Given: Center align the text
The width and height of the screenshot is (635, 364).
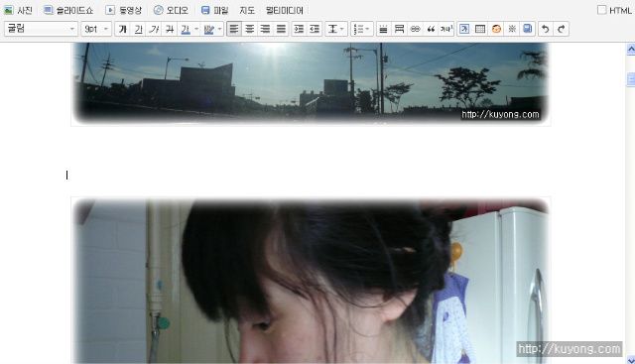Looking at the screenshot, I should 250,29.
